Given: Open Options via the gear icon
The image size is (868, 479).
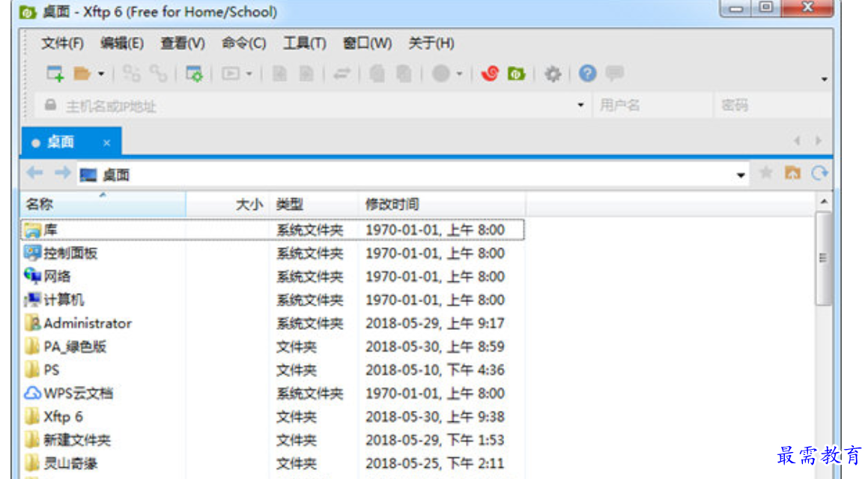Looking at the screenshot, I should (x=553, y=73).
